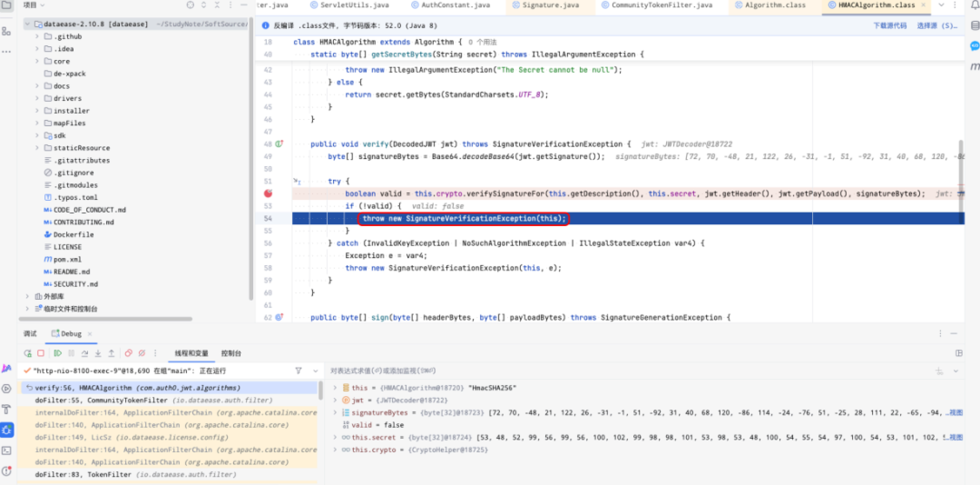The height and width of the screenshot is (485, 980).
Task: Open the 项目 view selector dropdown
Action: (x=34, y=5)
